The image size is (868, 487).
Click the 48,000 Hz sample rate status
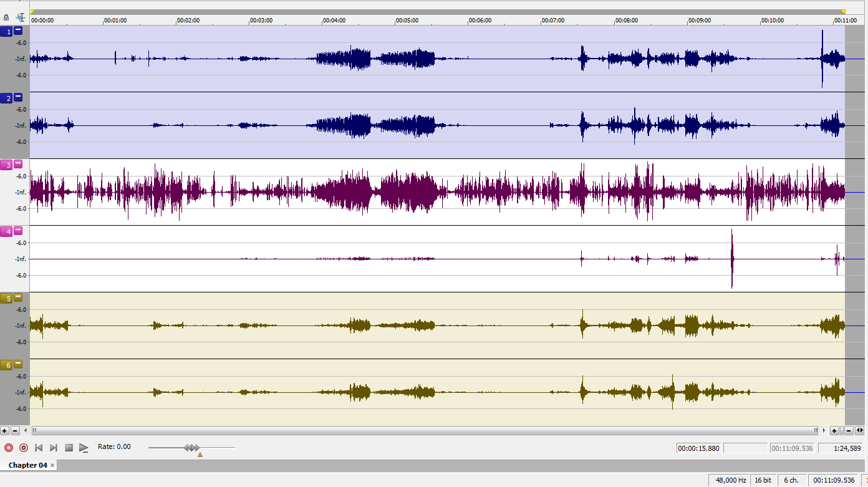click(x=730, y=480)
